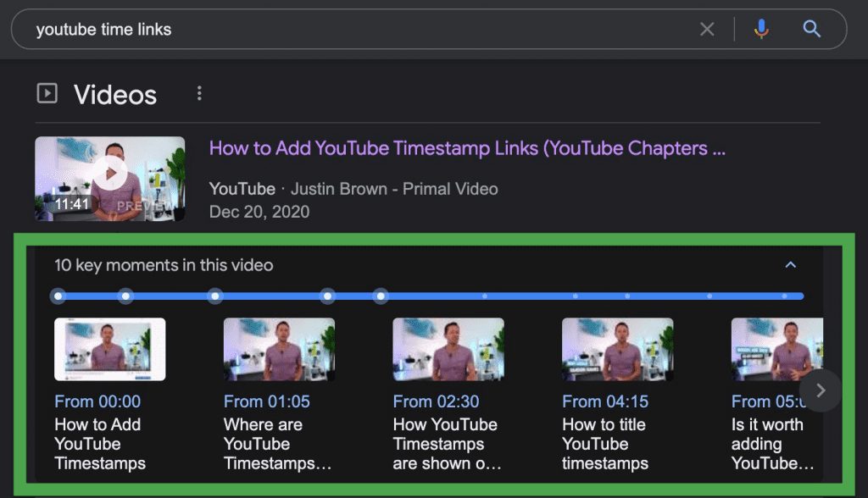Click the Videos section heading

tap(115, 95)
